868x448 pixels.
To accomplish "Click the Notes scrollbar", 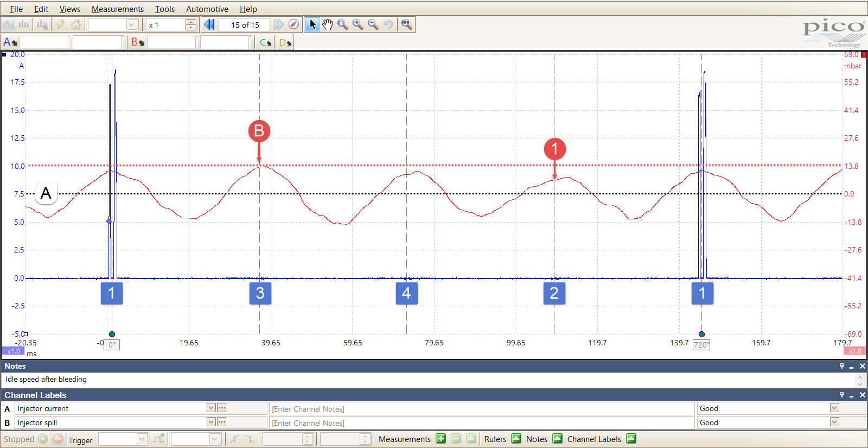I will [x=860, y=380].
